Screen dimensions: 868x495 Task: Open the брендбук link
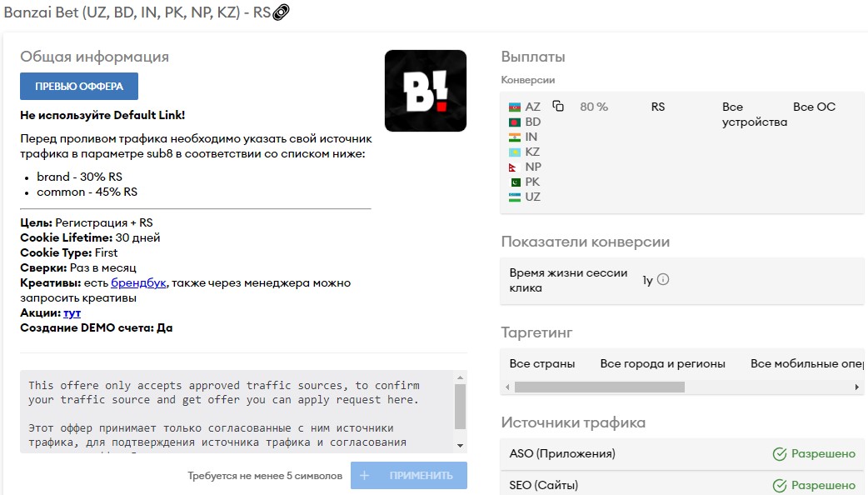tap(138, 283)
